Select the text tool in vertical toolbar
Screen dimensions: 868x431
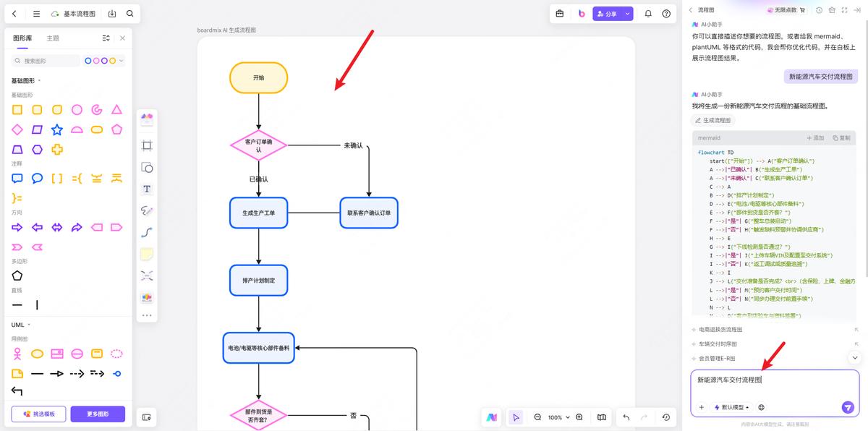147,189
